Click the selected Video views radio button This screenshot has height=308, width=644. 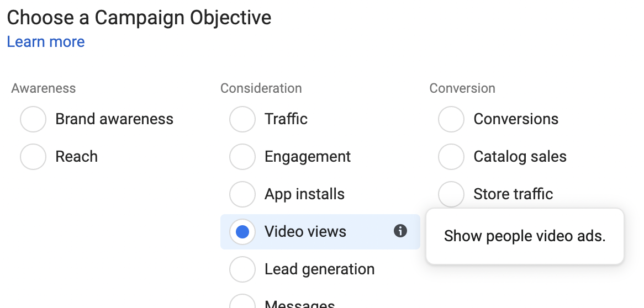click(x=242, y=232)
